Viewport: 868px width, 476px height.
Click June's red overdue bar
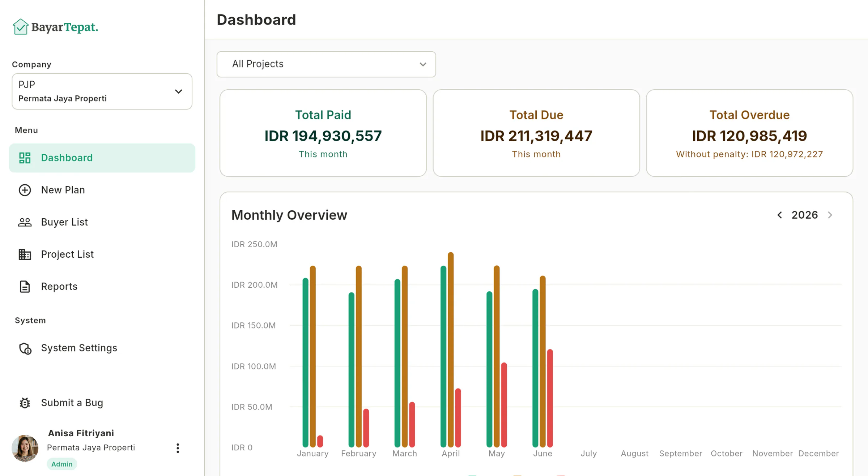[550, 398]
